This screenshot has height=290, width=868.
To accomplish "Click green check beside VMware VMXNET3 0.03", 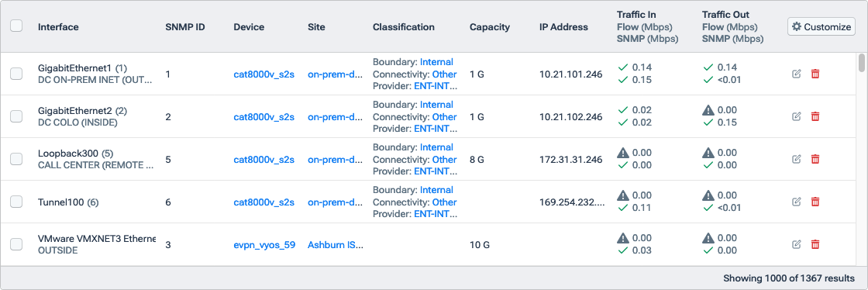I will pyautogui.click(x=623, y=250).
